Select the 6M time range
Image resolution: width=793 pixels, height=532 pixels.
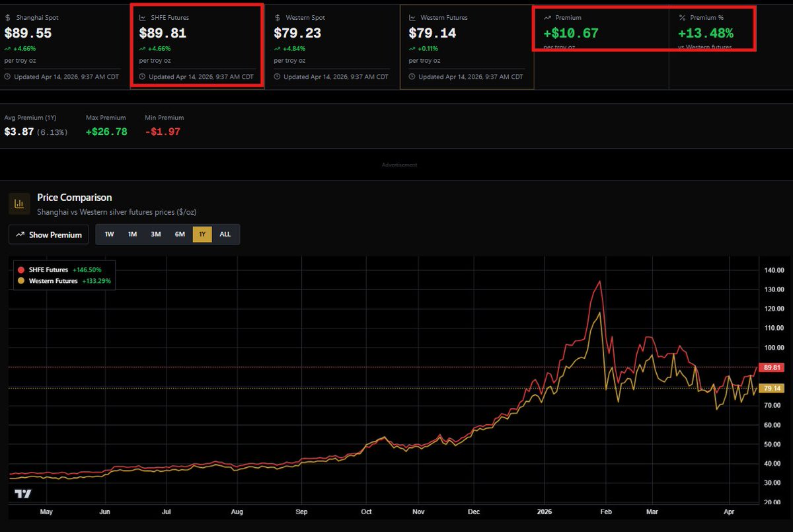(180, 235)
